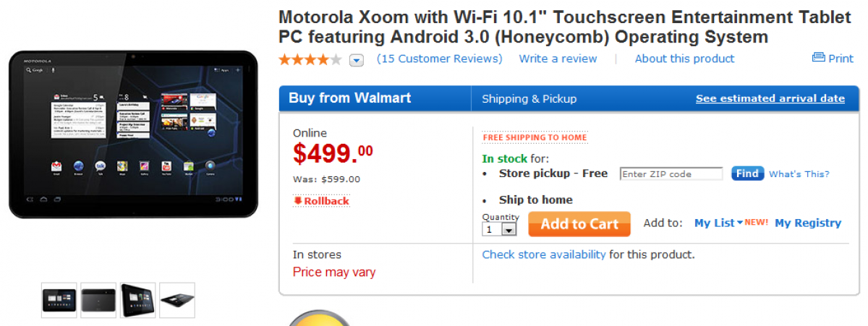868x326 pixels.
Task: Switch to the Buy from Walmart tab
Action: point(349,98)
